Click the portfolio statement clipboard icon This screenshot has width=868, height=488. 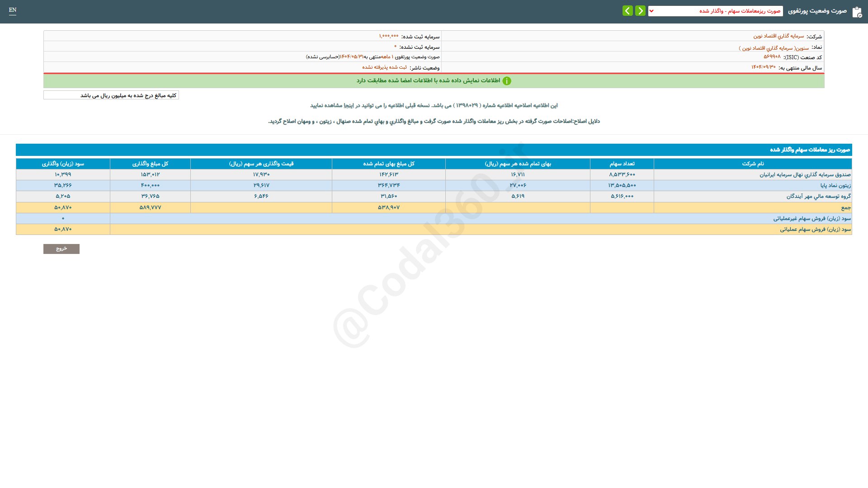tap(857, 12)
